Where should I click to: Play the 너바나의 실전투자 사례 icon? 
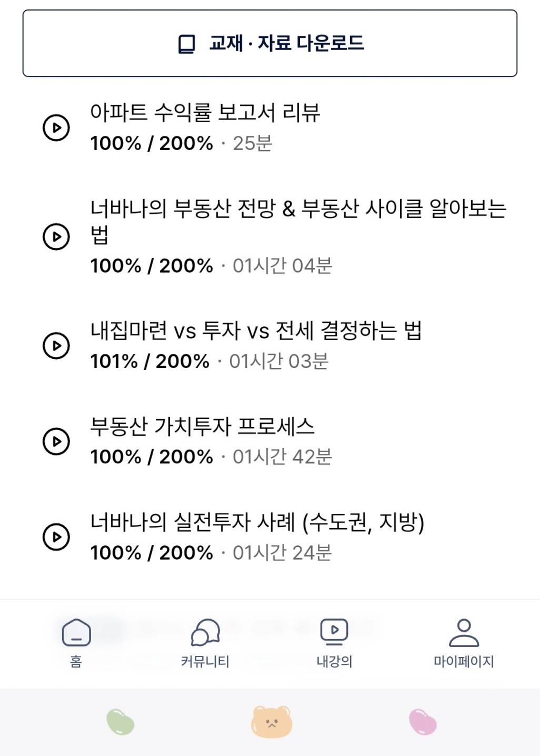(56, 537)
